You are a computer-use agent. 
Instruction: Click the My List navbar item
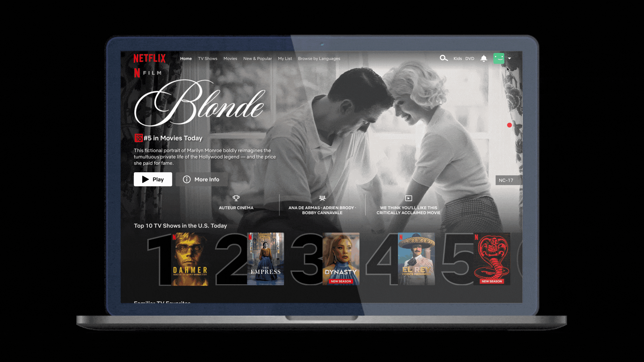click(x=285, y=58)
